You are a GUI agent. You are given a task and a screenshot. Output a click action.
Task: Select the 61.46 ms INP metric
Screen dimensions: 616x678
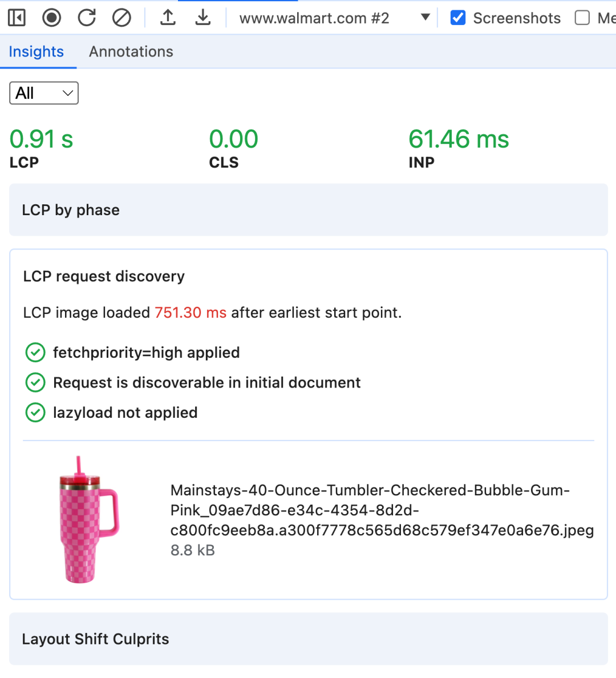point(459,148)
